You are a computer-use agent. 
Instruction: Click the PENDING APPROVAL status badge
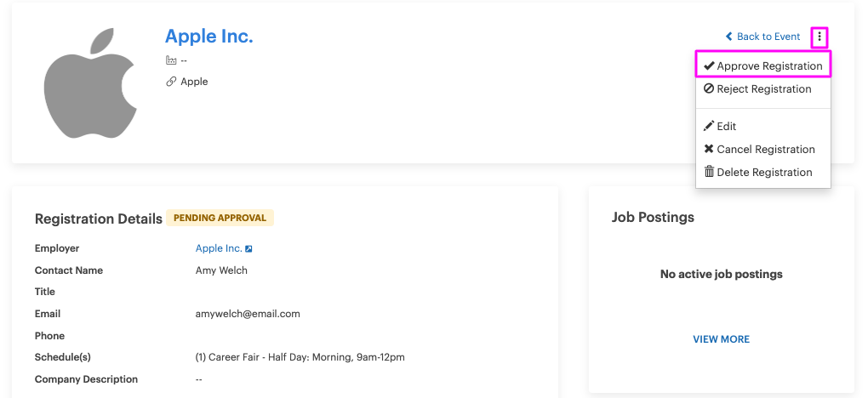(220, 218)
